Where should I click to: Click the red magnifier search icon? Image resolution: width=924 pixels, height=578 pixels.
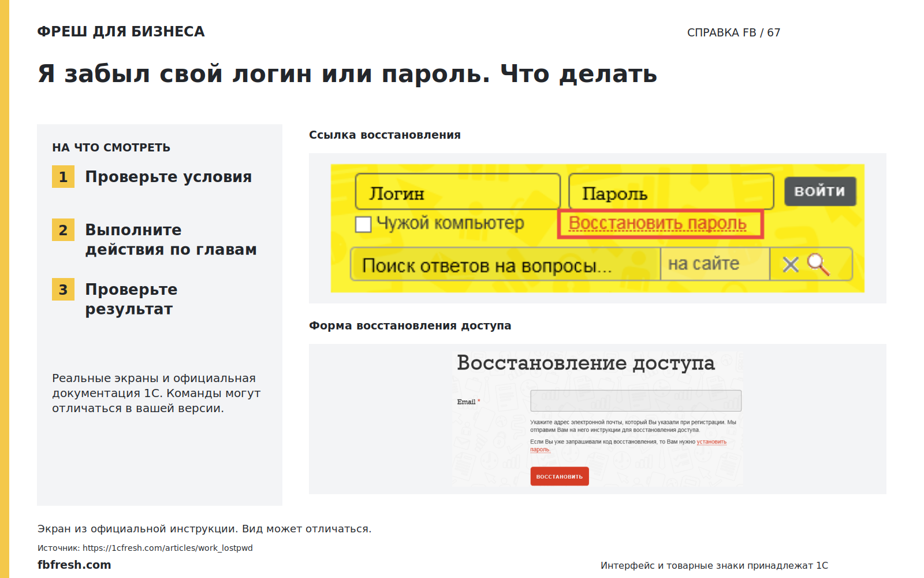(x=818, y=265)
